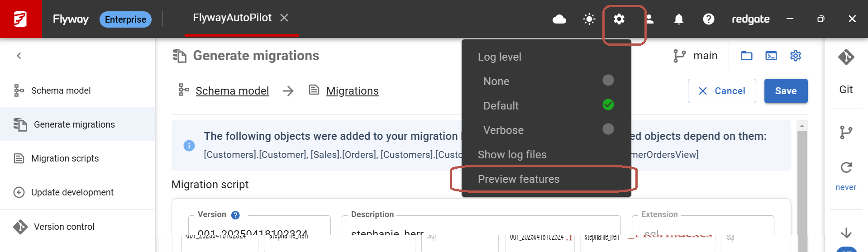The width and height of the screenshot is (868, 252).
Task: Click the info icon in banner
Action: point(189,146)
